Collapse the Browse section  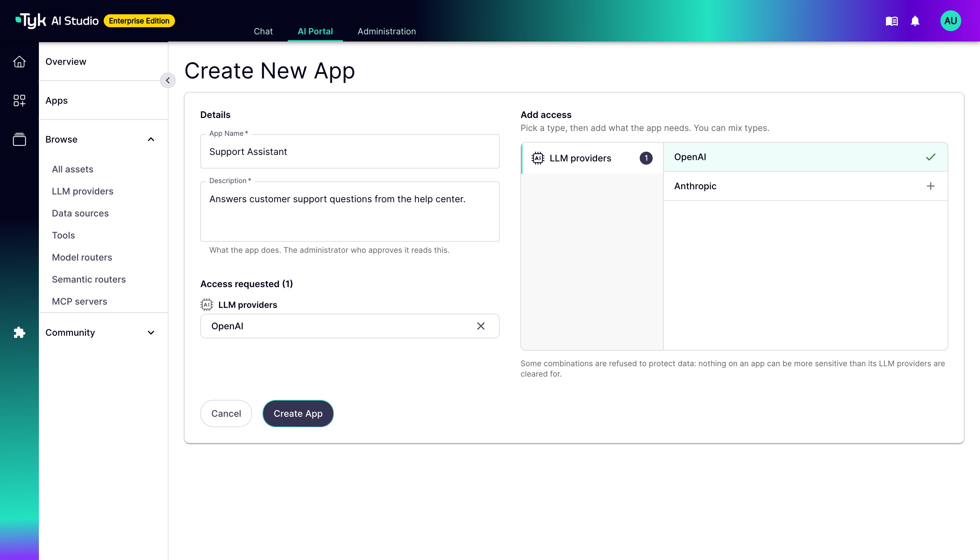coord(151,139)
